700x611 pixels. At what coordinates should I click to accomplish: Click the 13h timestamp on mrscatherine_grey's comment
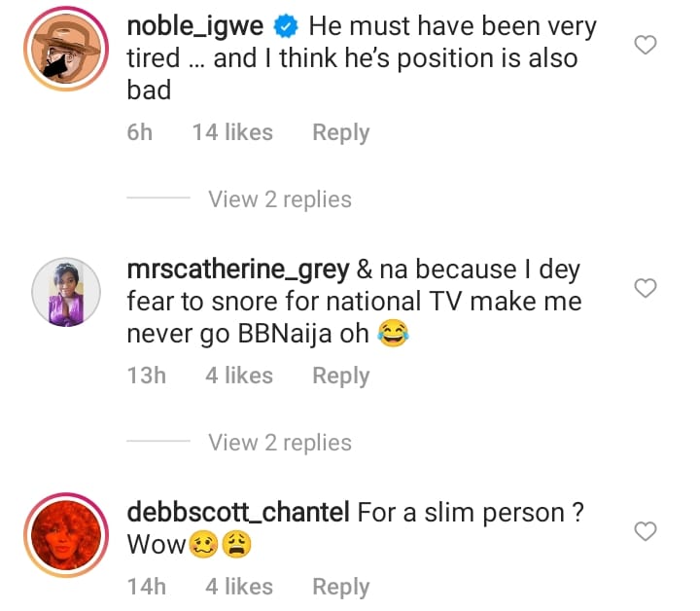point(147,376)
